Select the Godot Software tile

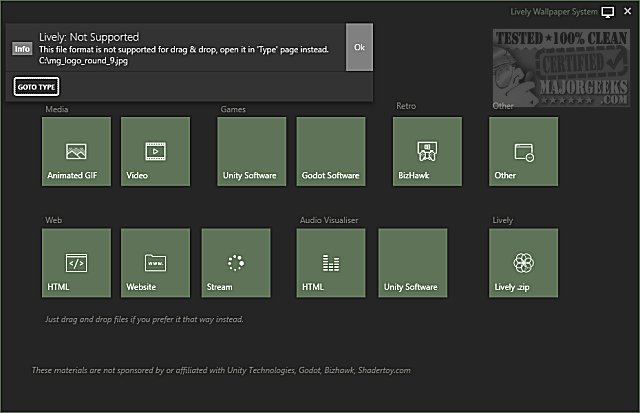coord(331,151)
